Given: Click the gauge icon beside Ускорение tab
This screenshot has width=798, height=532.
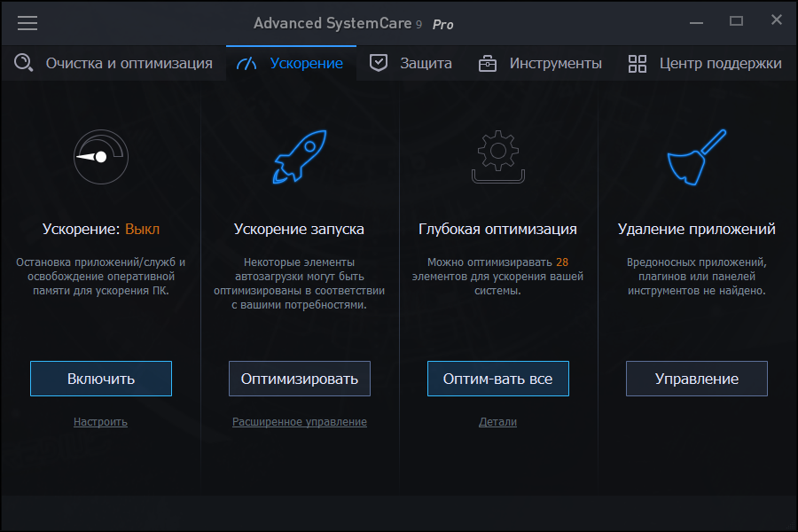Looking at the screenshot, I should point(246,64).
